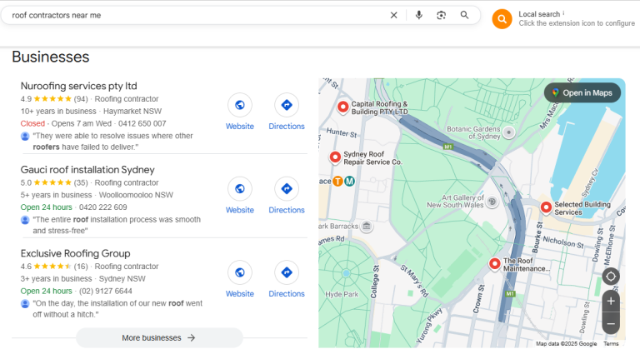This screenshot has height=364, width=640.
Task: Zoom in on the map
Action: (611, 301)
